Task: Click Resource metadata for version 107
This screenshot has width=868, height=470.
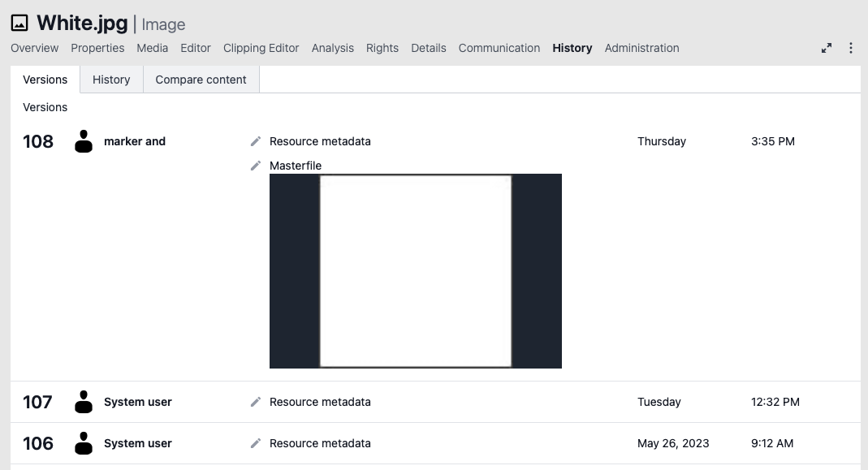Action: (x=319, y=402)
